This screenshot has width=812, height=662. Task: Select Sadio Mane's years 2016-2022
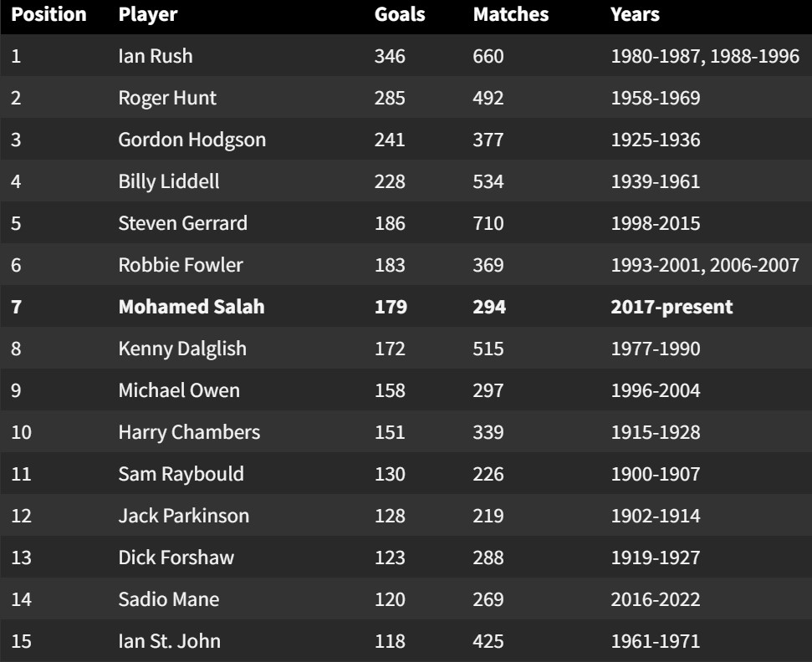pos(656,599)
